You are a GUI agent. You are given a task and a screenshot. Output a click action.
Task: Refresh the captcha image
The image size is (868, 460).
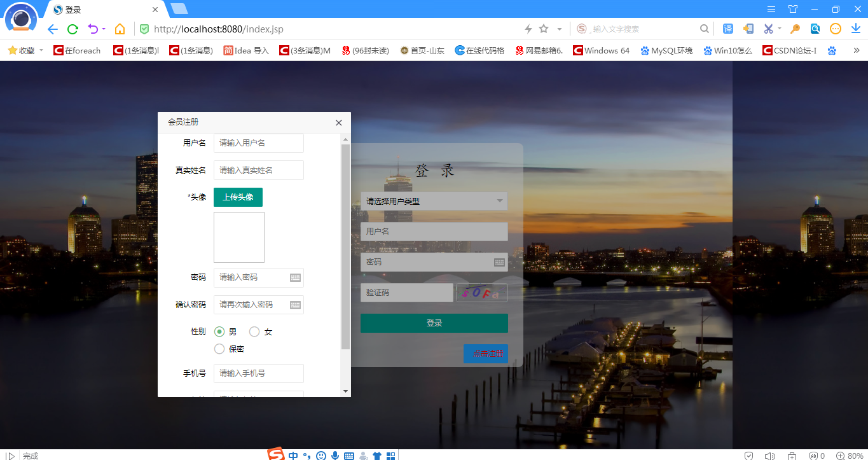pos(482,293)
